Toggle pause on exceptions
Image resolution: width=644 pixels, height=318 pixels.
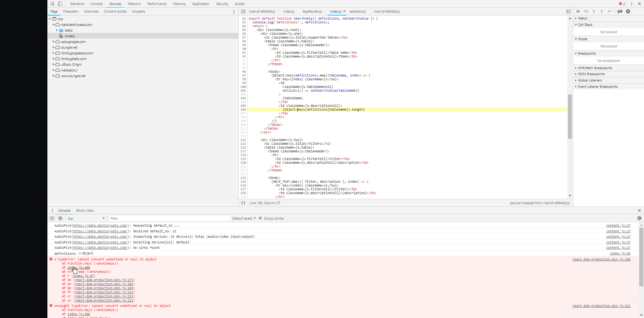[628, 11]
